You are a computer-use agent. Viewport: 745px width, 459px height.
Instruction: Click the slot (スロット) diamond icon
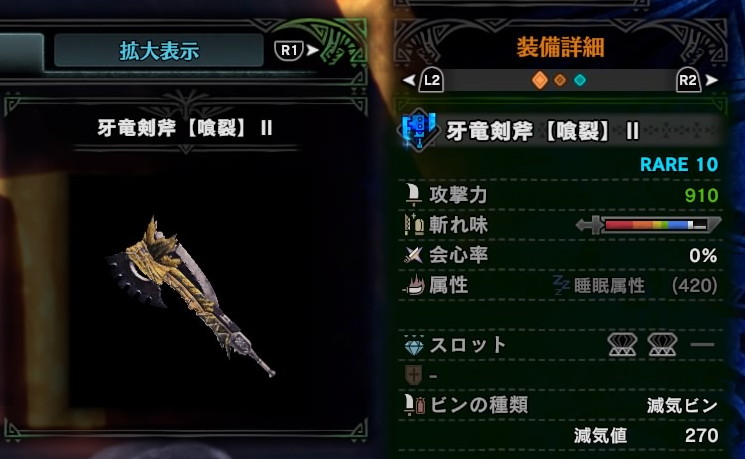(413, 345)
